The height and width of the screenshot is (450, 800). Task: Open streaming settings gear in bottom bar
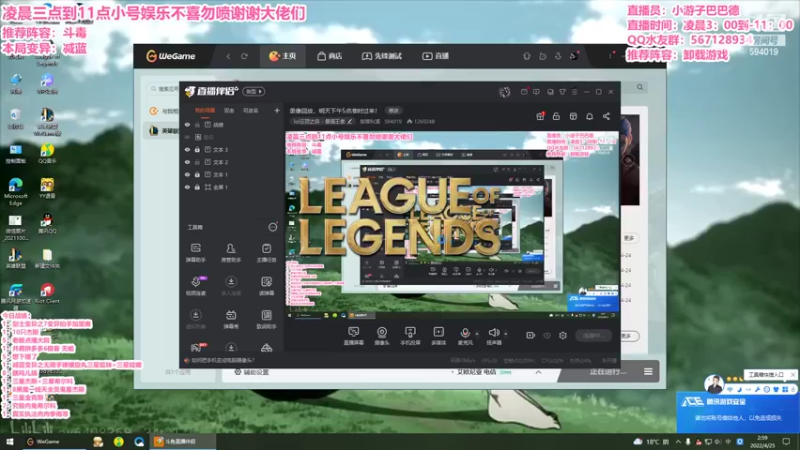click(563, 335)
